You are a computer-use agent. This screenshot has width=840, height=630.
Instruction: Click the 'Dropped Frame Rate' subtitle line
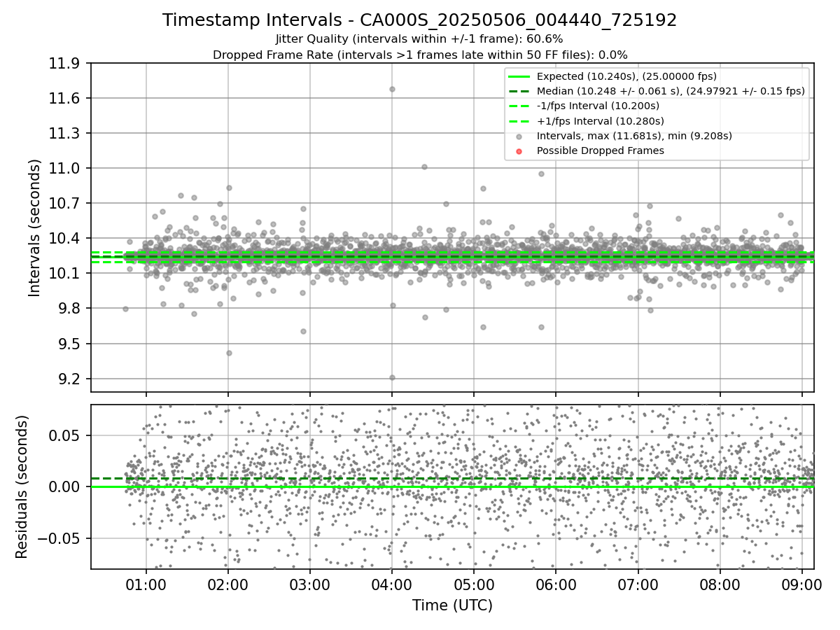[420, 55]
